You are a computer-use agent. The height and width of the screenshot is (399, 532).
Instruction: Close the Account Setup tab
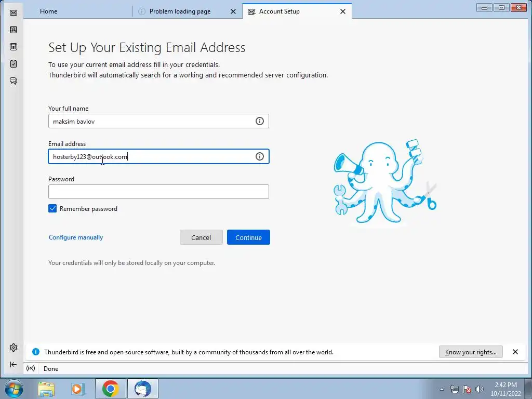pyautogui.click(x=343, y=11)
